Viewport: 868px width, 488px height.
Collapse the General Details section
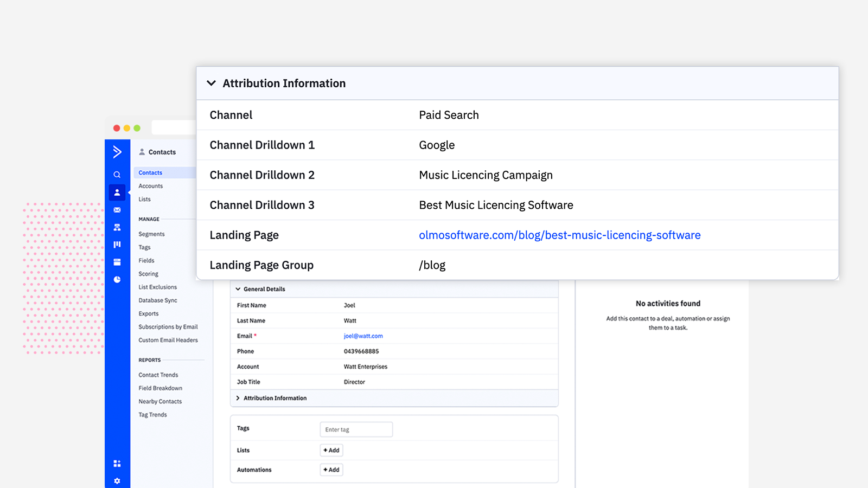click(238, 289)
